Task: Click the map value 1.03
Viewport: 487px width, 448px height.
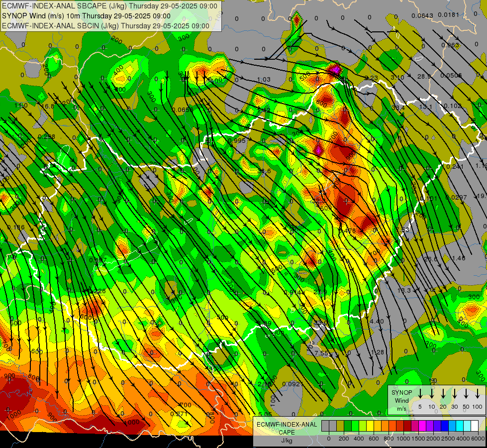Action: 264,80
